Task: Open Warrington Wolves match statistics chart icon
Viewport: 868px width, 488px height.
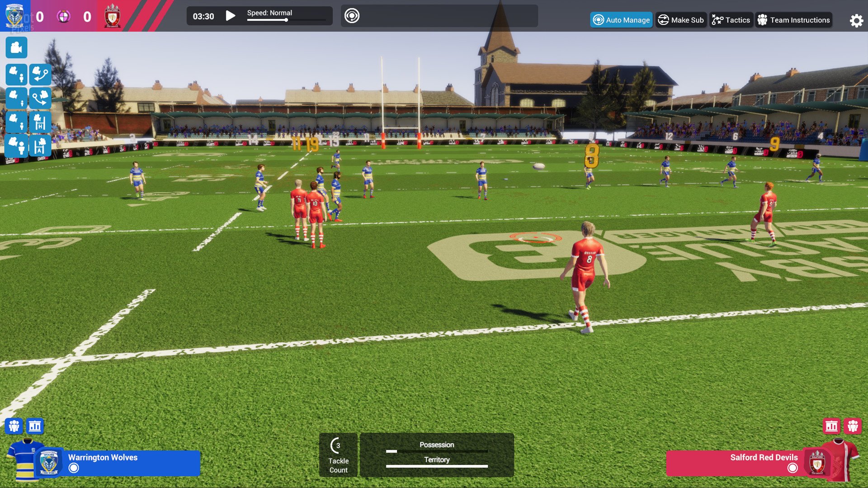Action: 35,426
